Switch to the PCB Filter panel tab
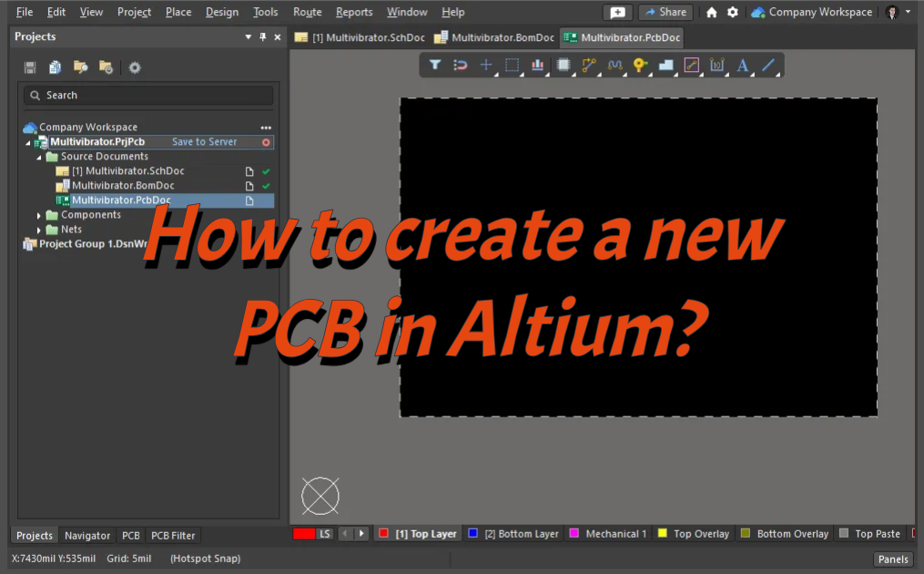924x574 pixels. (x=173, y=536)
